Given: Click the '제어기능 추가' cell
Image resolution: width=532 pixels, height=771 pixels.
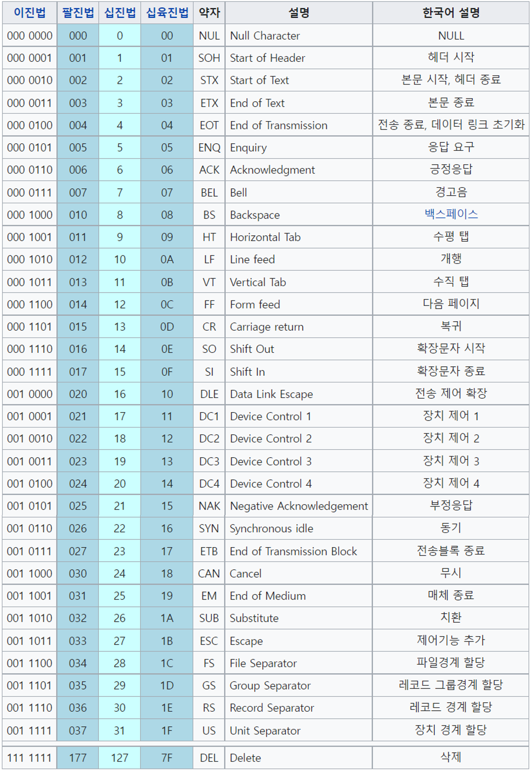Looking at the screenshot, I should pos(451,640).
